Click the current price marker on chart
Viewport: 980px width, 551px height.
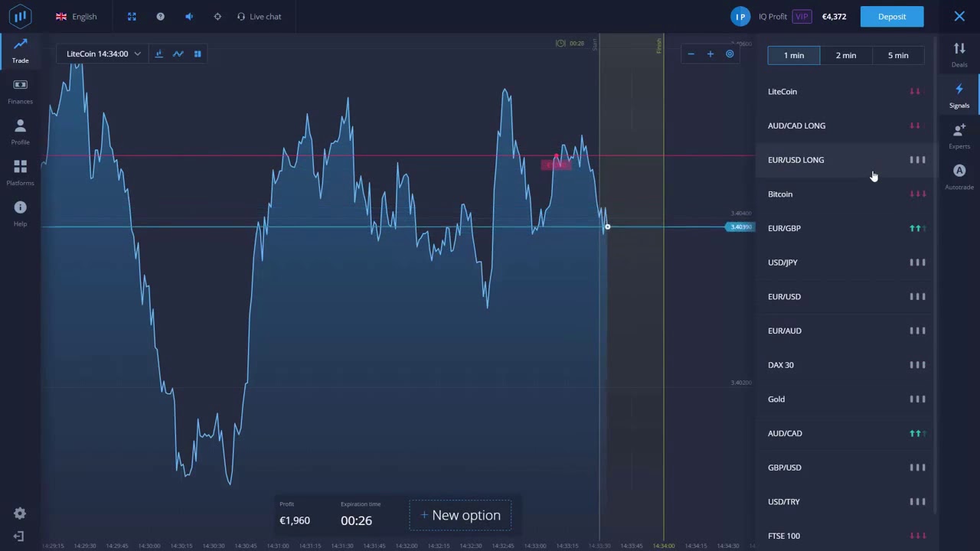pyautogui.click(x=607, y=227)
